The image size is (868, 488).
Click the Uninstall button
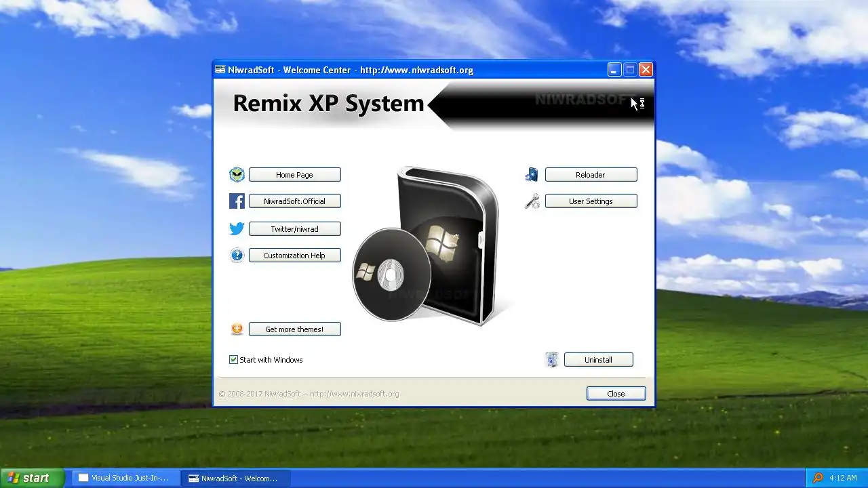(x=598, y=360)
